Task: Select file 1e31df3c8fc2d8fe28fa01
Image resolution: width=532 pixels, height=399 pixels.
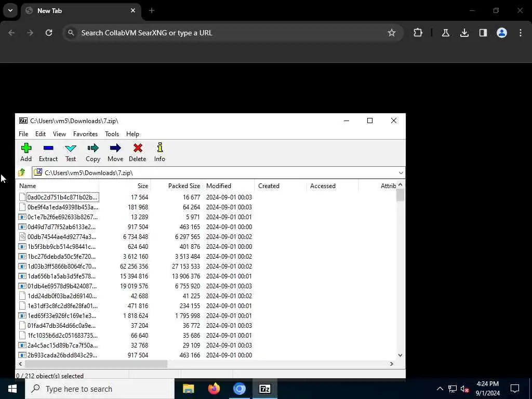Action: (x=62, y=305)
